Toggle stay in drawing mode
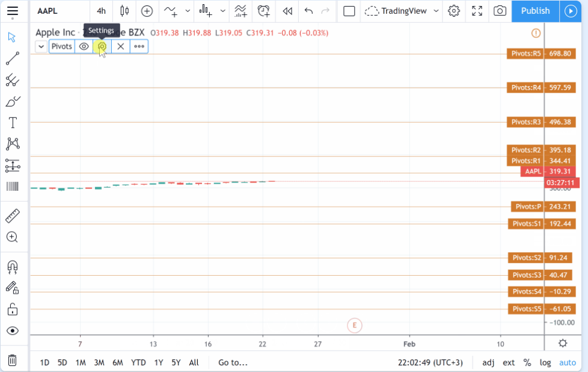 (13, 288)
